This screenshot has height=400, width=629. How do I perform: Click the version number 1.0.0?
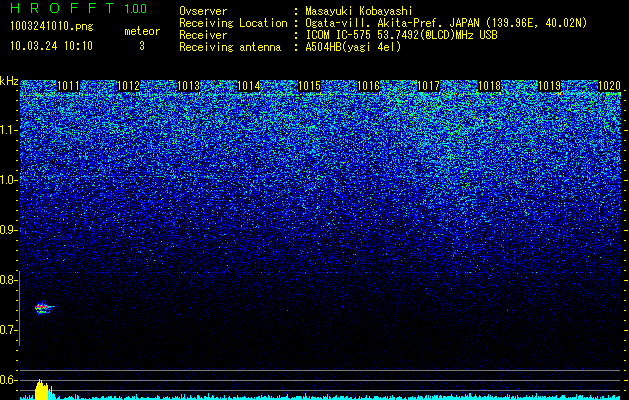[136, 8]
